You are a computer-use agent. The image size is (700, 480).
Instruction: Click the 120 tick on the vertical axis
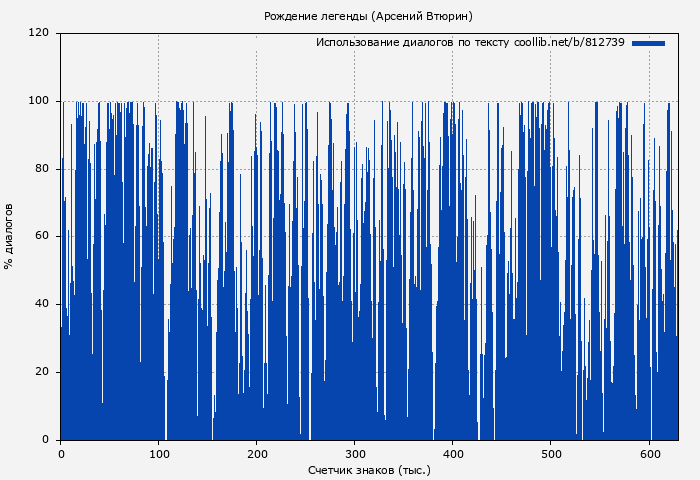click(39, 33)
